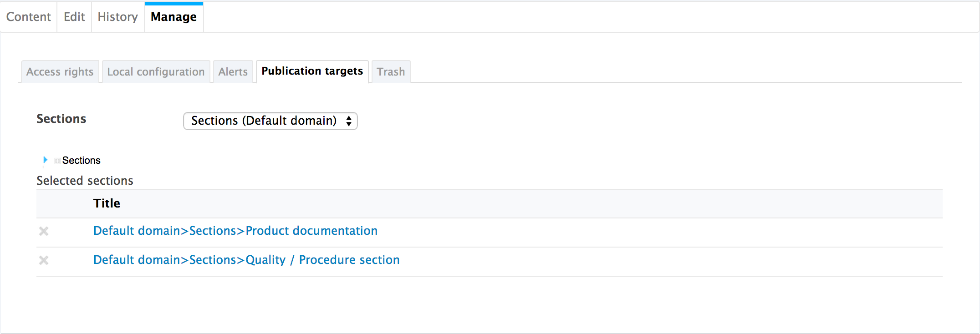Open the Edit tab
The image size is (980, 334).
(x=74, y=17)
